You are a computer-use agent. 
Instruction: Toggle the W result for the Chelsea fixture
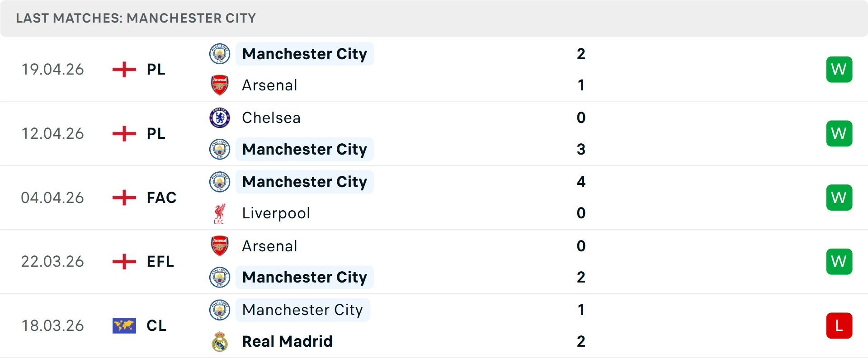[839, 133]
